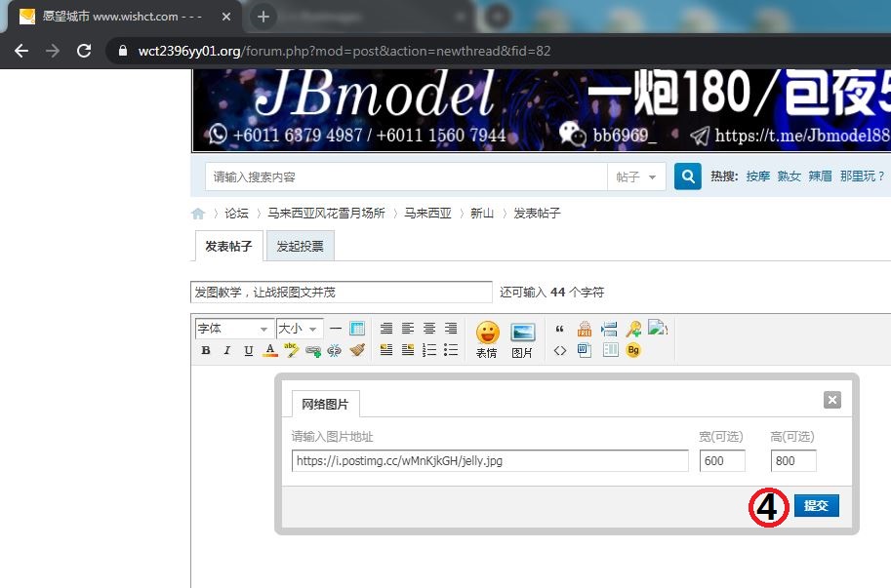Open the 论坛 breadcrumb link
The image size is (891, 588).
(x=236, y=214)
